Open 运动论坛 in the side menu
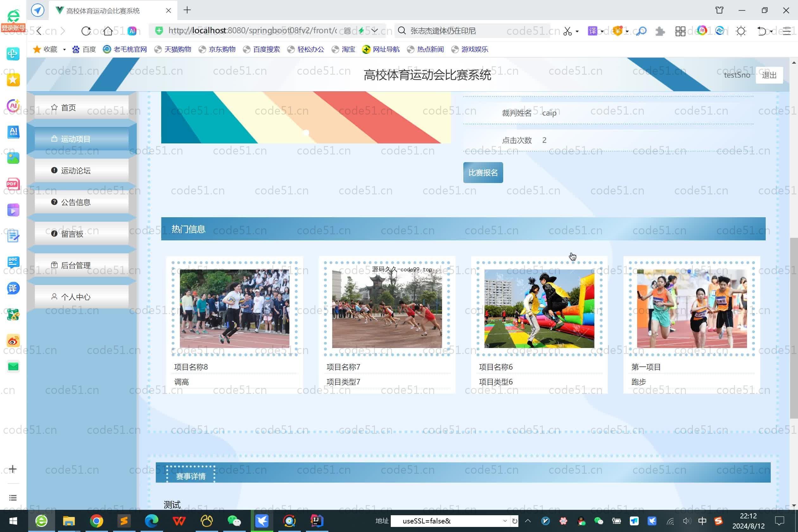 click(x=81, y=170)
